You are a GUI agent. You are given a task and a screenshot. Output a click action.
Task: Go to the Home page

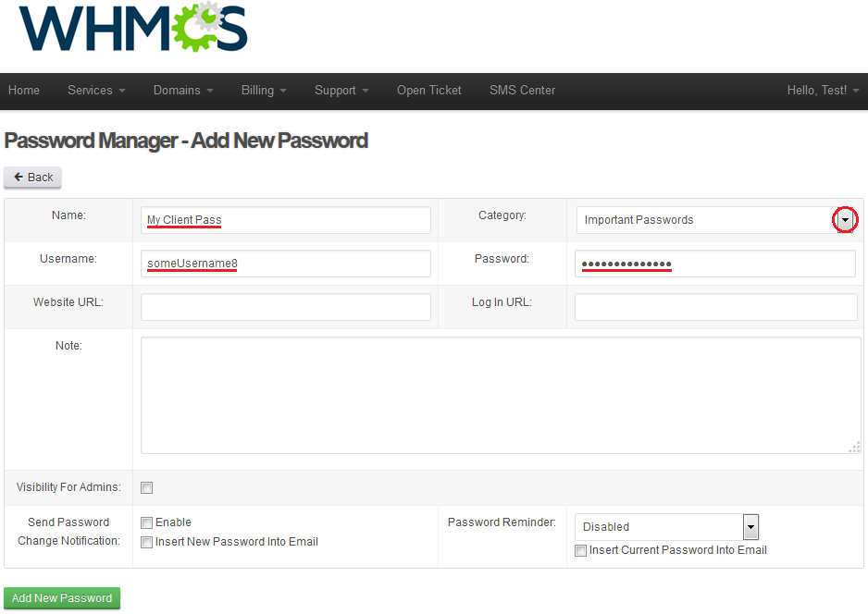[x=24, y=91]
